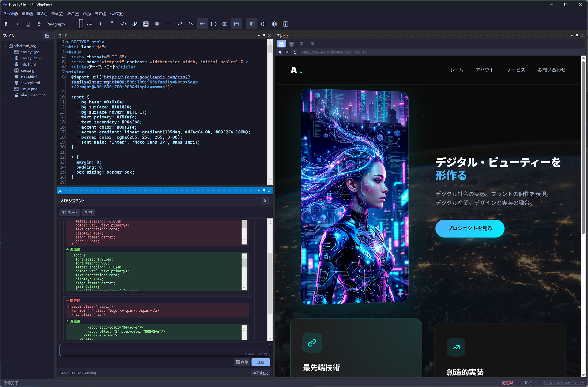Insert a table from the toolbar
Viewport: 588px width, 387px height.
click(157, 24)
